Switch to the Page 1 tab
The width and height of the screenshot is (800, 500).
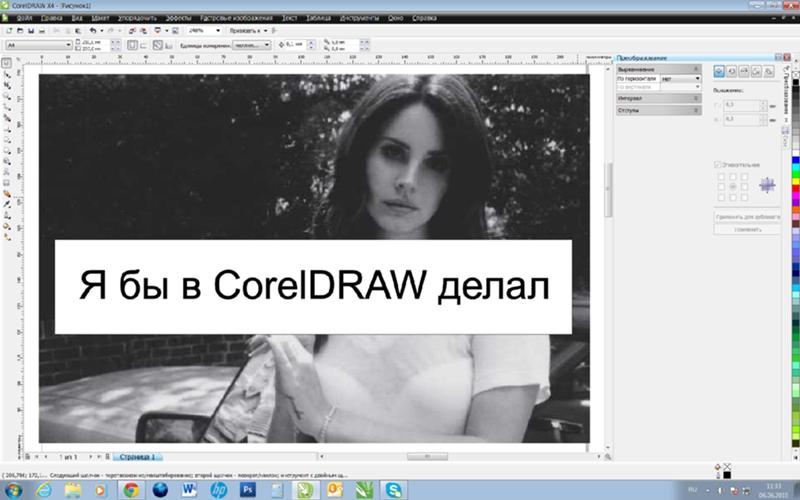tap(137, 457)
